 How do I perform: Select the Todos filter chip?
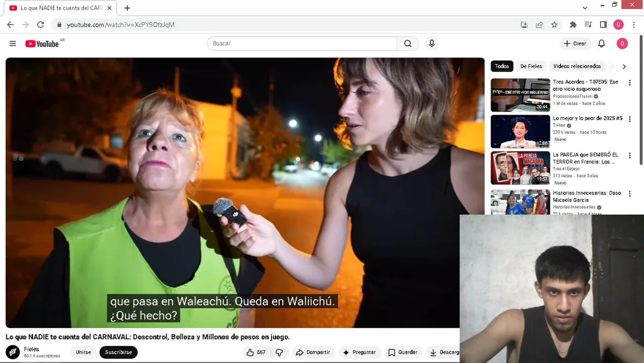pyautogui.click(x=502, y=66)
